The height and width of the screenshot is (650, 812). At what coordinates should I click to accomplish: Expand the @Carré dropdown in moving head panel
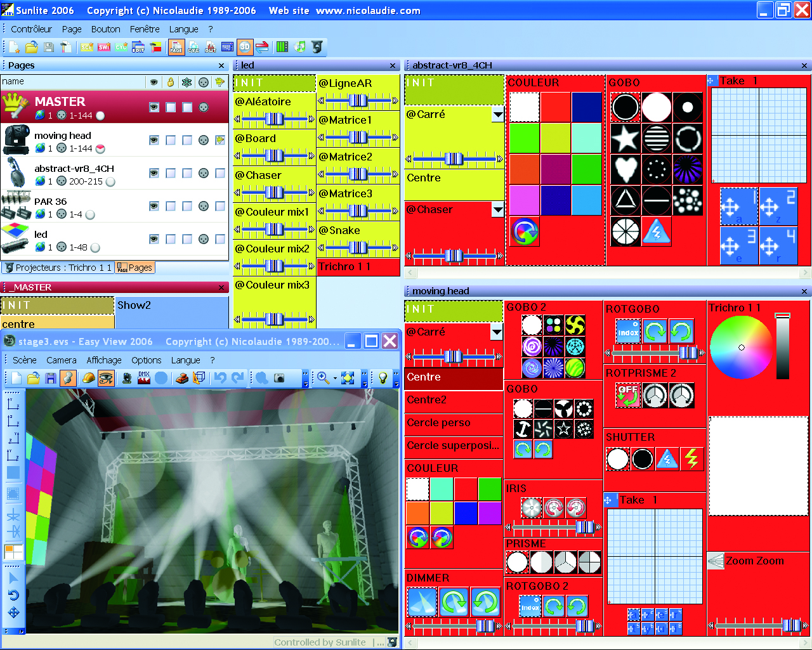click(497, 332)
